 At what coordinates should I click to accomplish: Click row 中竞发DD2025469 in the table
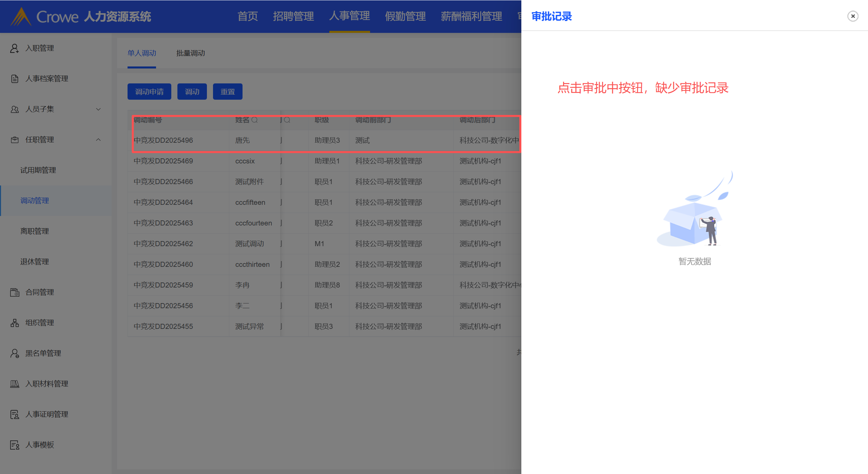pyautogui.click(x=163, y=161)
